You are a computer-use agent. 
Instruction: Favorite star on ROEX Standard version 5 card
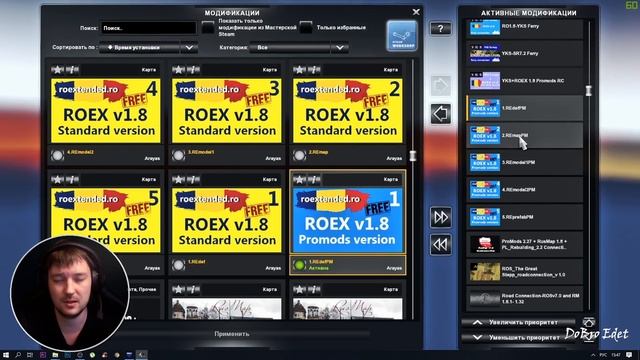pos(58,179)
